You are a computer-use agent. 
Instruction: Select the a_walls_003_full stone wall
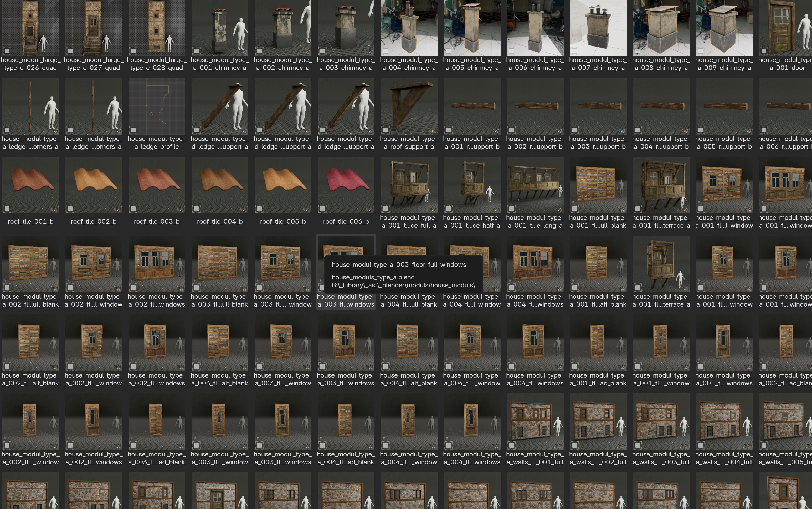[661, 421]
